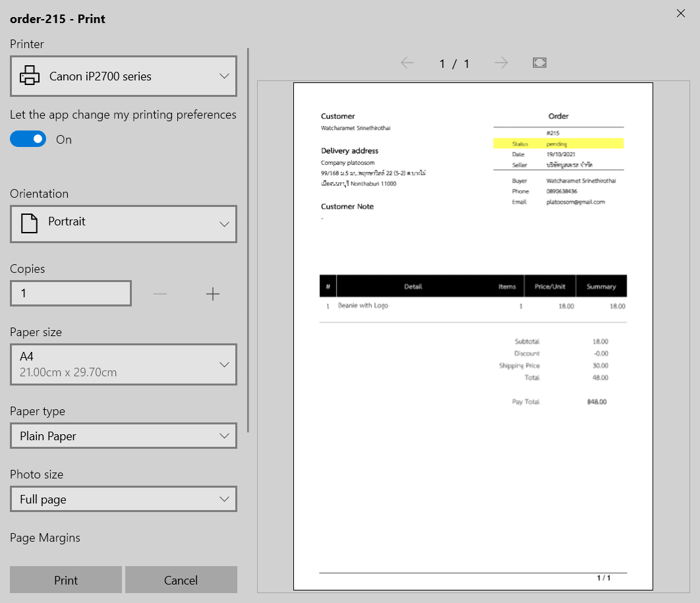
Task: Expand the Plain Paper type dropdown
Action: point(123,436)
